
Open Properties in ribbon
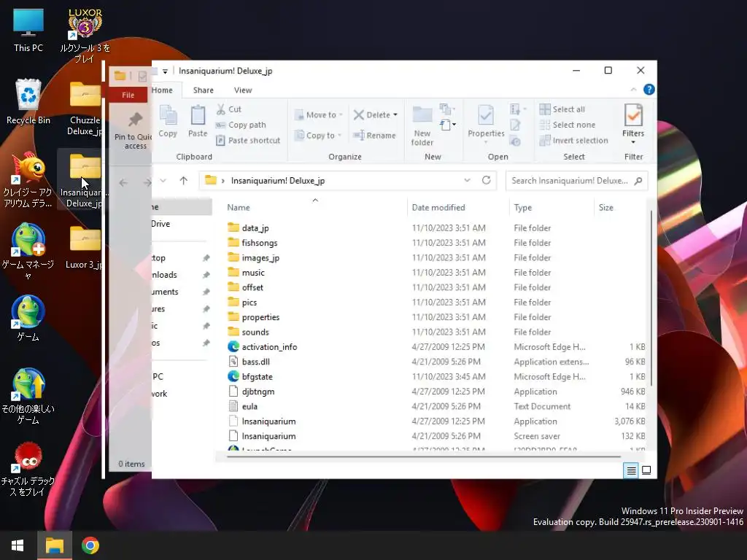click(486, 124)
